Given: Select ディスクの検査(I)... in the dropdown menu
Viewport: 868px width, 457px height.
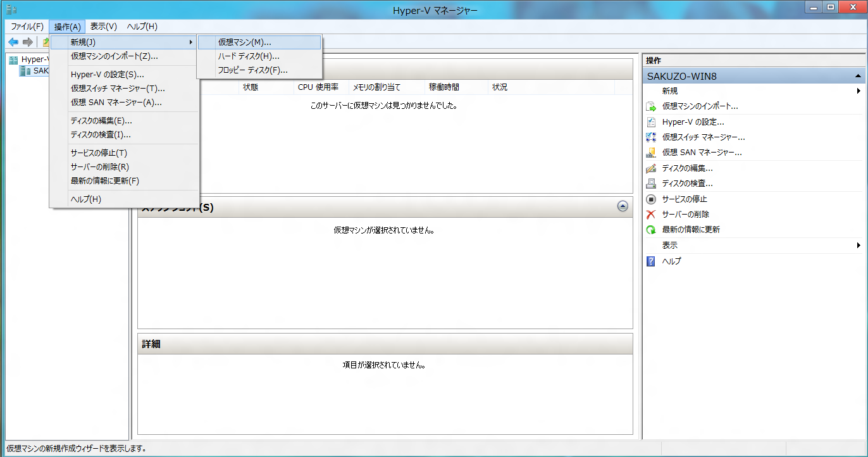Looking at the screenshot, I should pos(125,135).
